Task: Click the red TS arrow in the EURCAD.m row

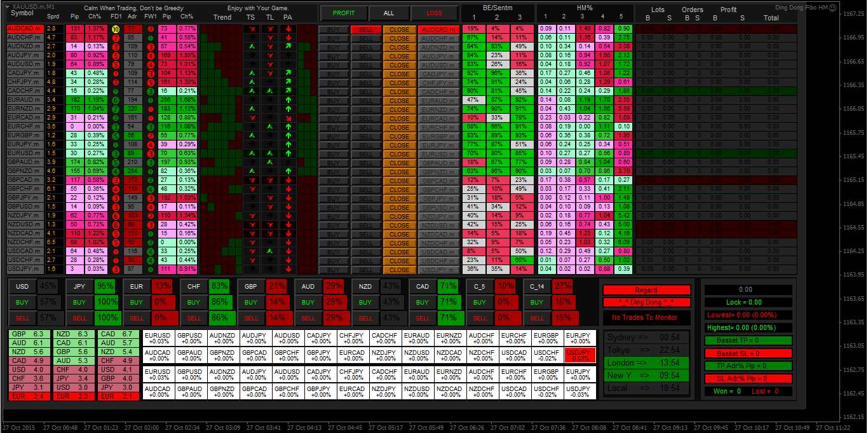Action: click(252, 118)
